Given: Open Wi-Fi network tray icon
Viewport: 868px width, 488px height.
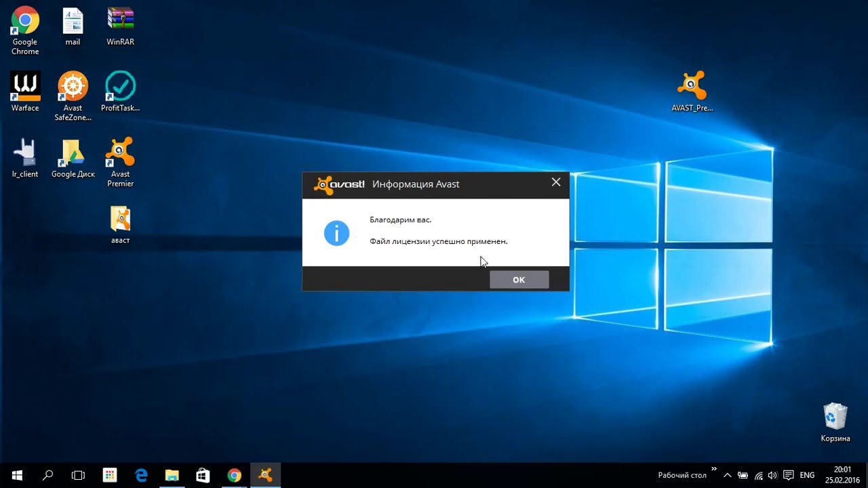Looking at the screenshot, I should coord(759,476).
